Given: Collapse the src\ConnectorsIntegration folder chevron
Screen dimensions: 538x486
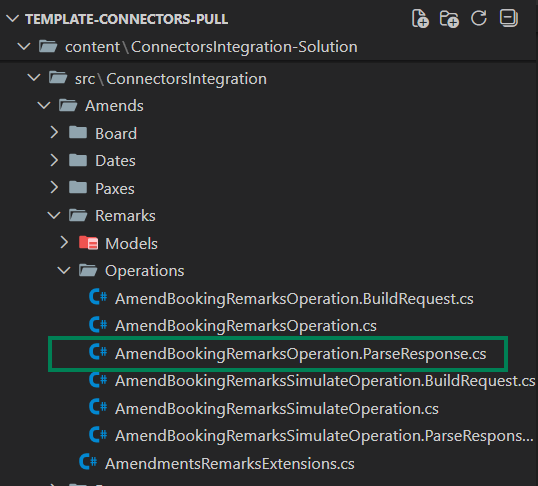Looking at the screenshot, I should [x=34, y=78].
